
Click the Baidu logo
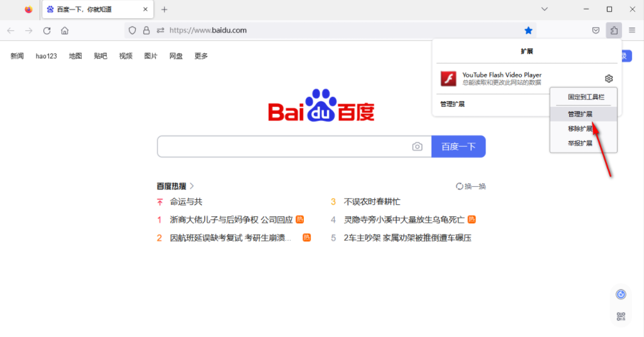coord(321,106)
